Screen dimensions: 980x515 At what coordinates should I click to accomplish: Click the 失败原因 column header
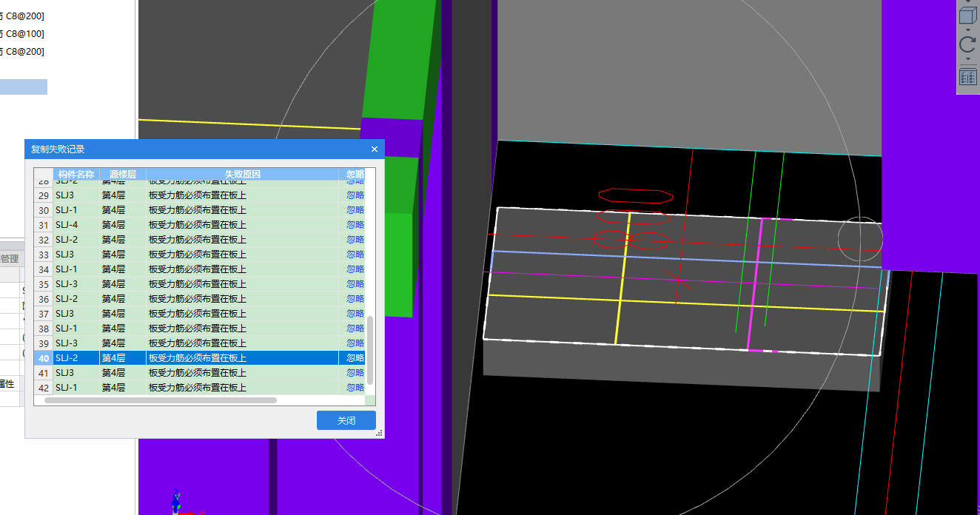(x=243, y=175)
